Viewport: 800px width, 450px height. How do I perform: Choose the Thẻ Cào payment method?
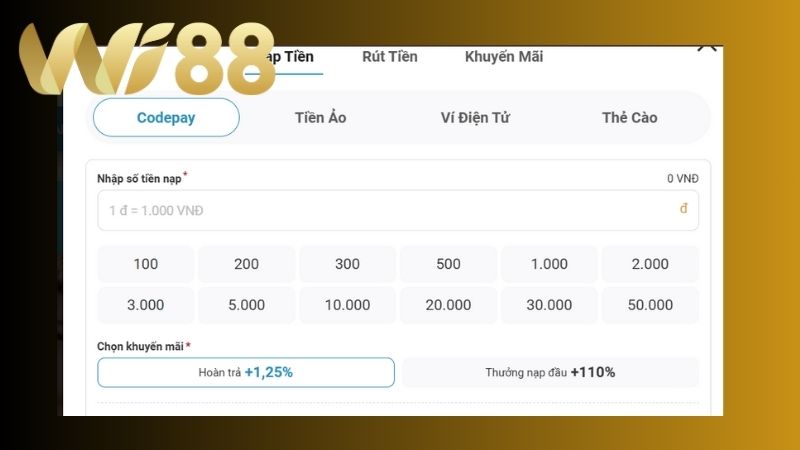629,117
